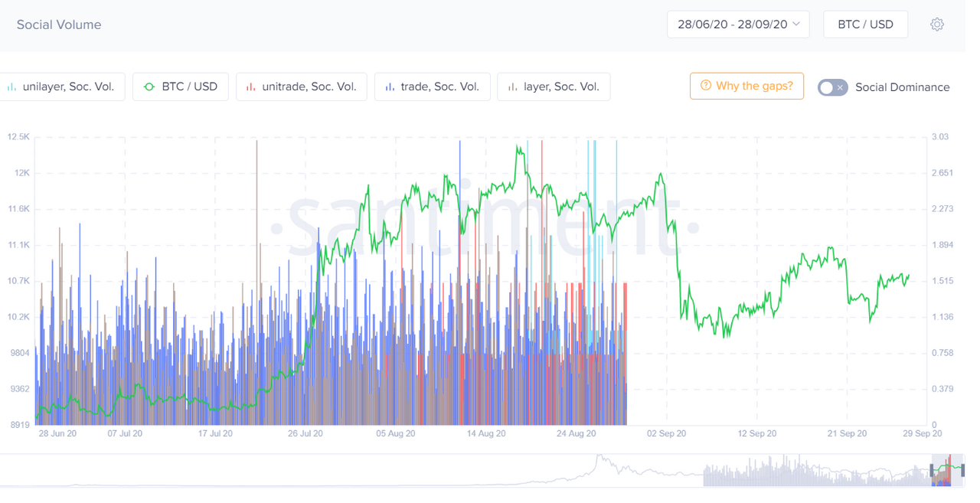Click the 02 Sep 20 axis marker
The image size is (980, 503).
pyautogui.click(x=667, y=433)
